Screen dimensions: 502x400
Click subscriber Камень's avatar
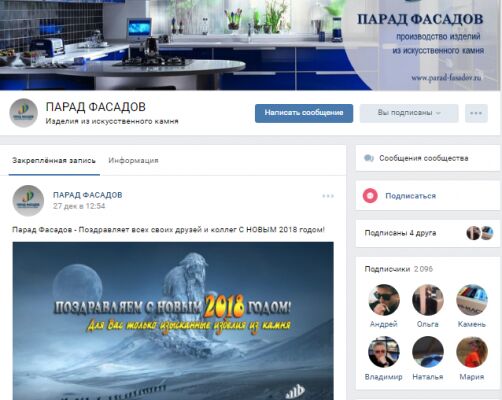point(472,300)
